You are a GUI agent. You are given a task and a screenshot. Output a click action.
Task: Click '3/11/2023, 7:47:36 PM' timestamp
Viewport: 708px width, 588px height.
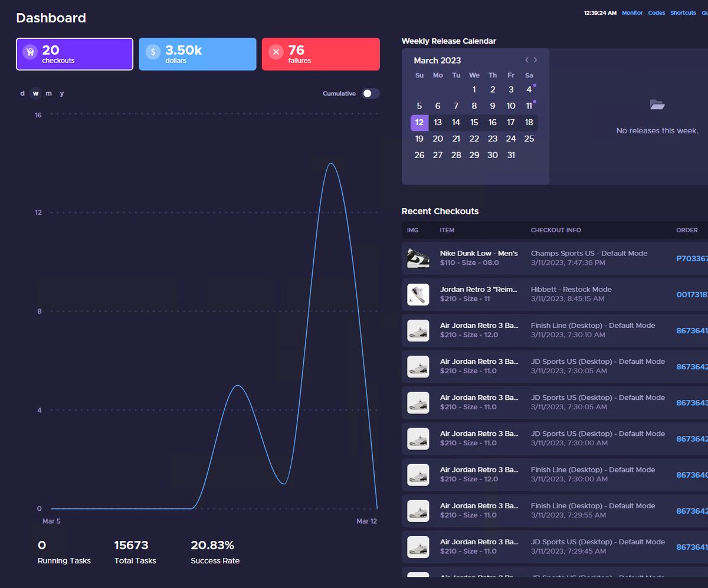568,263
